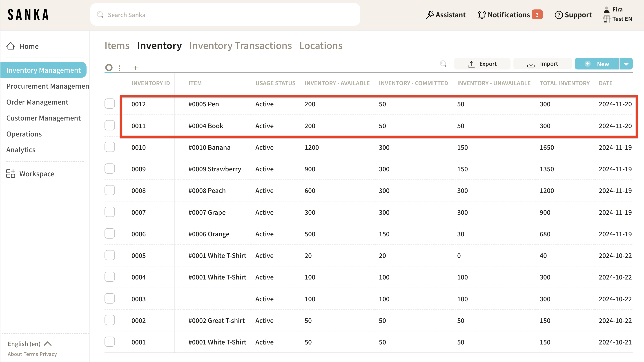Screen dimensions: 644x362
Task: Select checkbox for #0010 Banana row
Action: (x=109, y=147)
